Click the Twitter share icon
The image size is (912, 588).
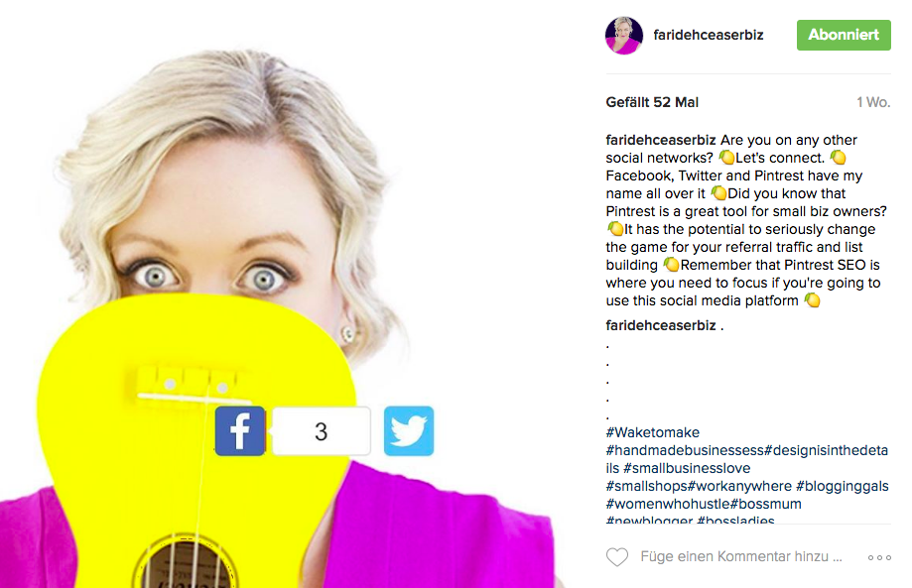[x=408, y=430]
